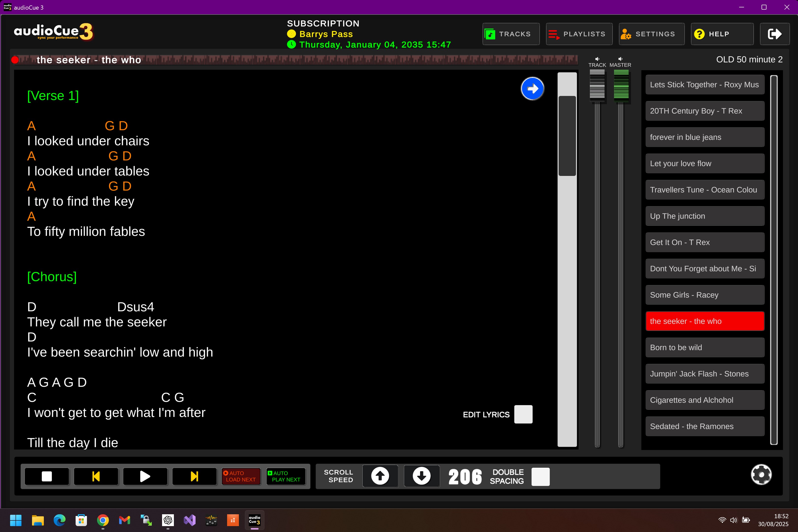
Task: Skip to the previous track
Action: click(x=96, y=476)
